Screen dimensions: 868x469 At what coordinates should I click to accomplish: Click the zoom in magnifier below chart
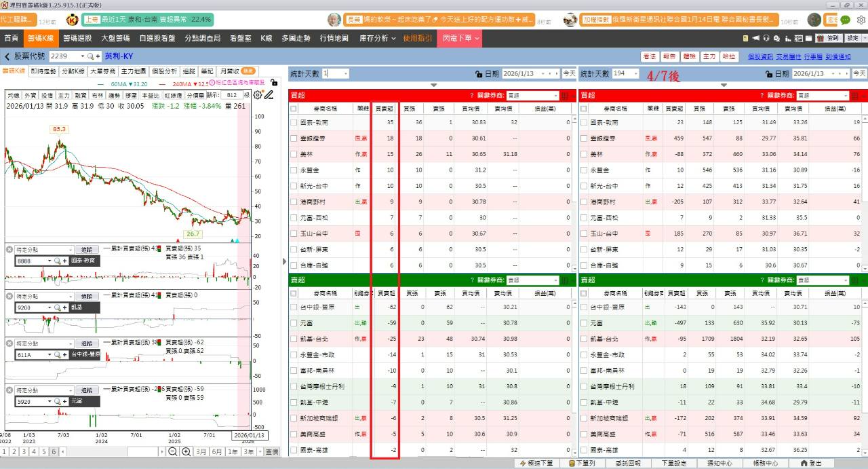[x=186, y=452]
